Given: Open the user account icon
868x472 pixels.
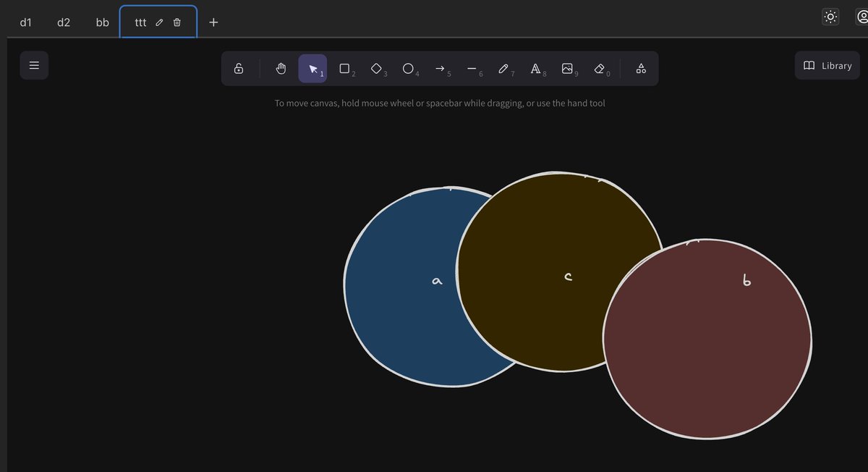Looking at the screenshot, I should click(x=861, y=17).
